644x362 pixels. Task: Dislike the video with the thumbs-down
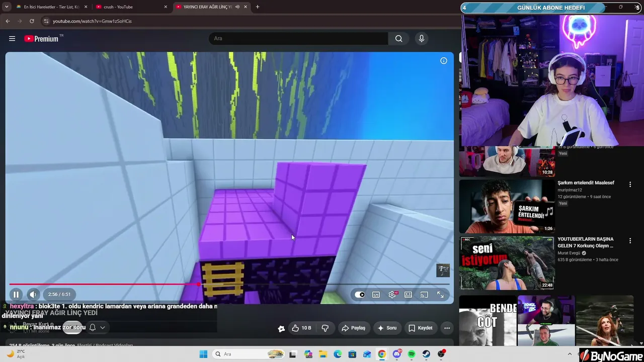(325, 328)
